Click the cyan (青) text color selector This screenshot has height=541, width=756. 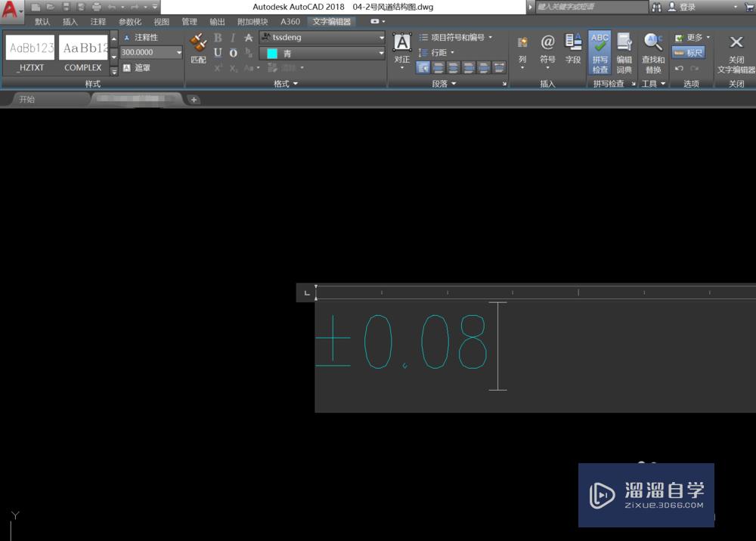coord(322,54)
